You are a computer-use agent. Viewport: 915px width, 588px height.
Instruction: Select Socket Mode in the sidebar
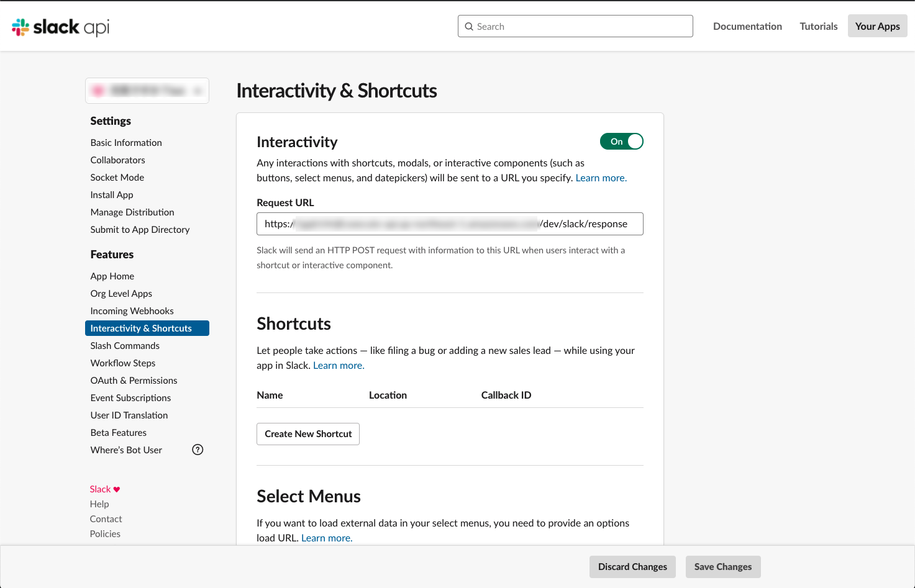click(x=117, y=177)
